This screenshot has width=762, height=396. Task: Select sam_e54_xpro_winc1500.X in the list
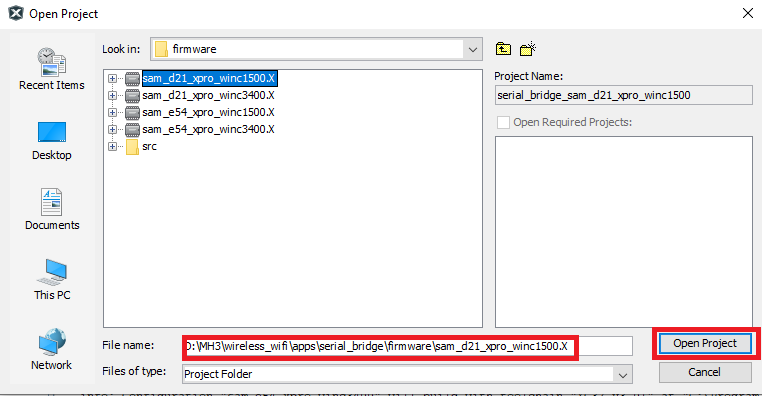(208, 112)
